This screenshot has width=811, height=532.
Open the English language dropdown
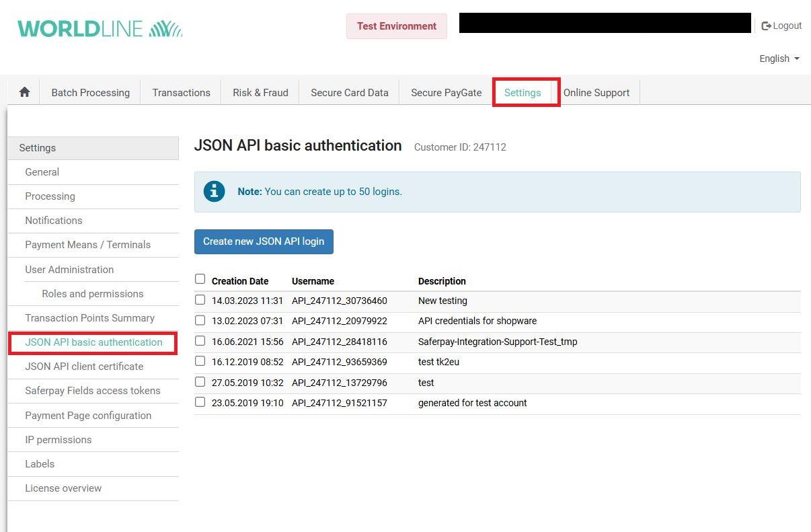click(779, 59)
